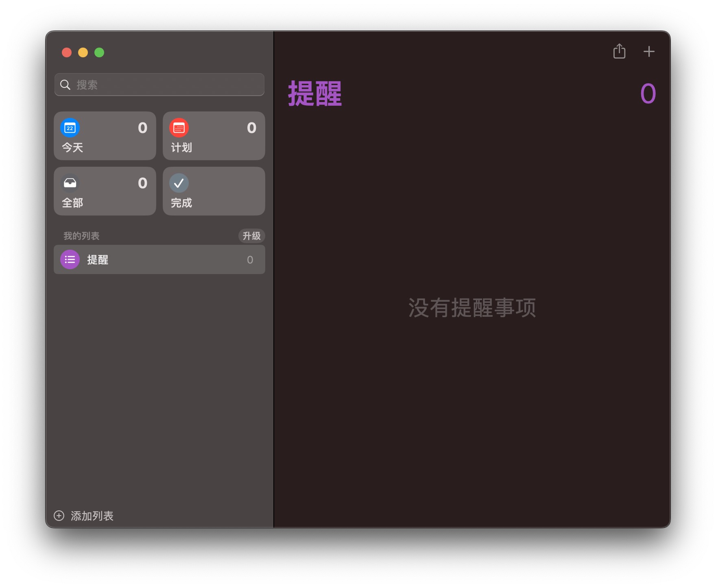Add a new reminder with plus icon

point(649,52)
